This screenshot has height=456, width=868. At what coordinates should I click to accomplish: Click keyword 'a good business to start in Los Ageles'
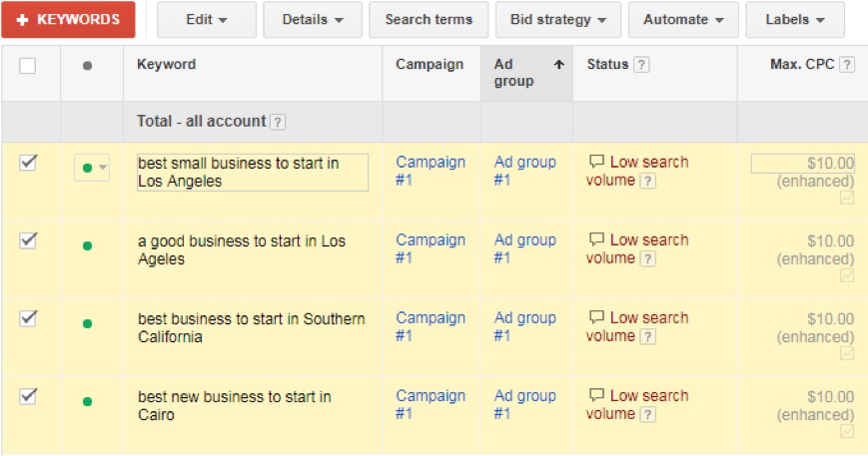click(x=242, y=249)
